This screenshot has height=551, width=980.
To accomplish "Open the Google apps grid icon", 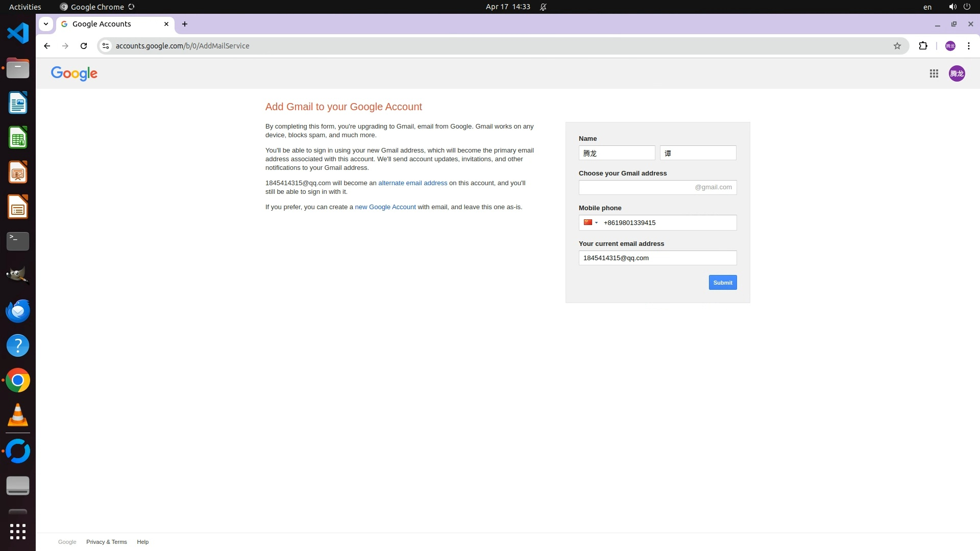I will coord(934,73).
